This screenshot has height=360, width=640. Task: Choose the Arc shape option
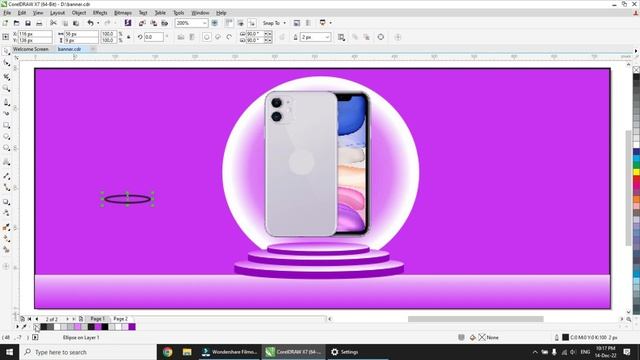click(229, 37)
